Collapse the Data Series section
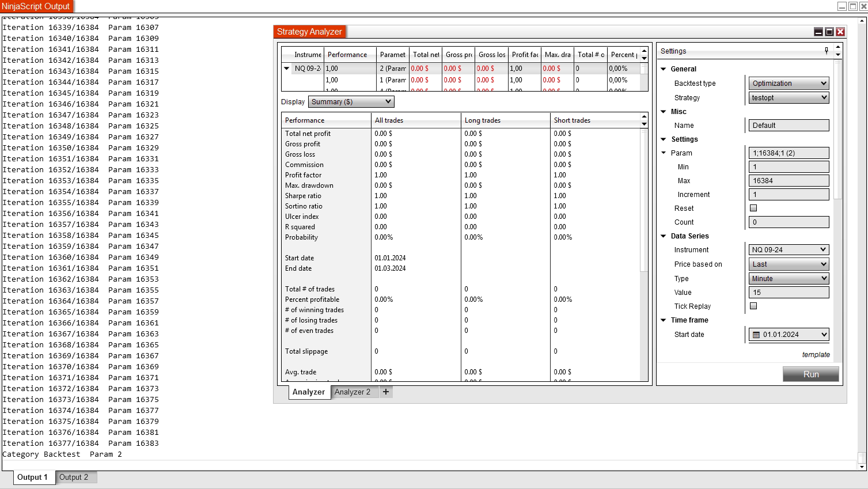Image resolution: width=868 pixels, height=489 pixels. point(664,236)
